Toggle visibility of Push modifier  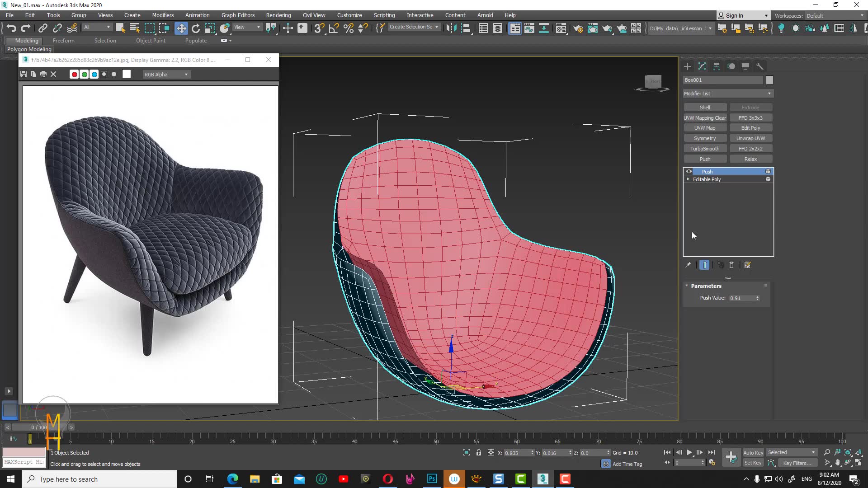(689, 171)
